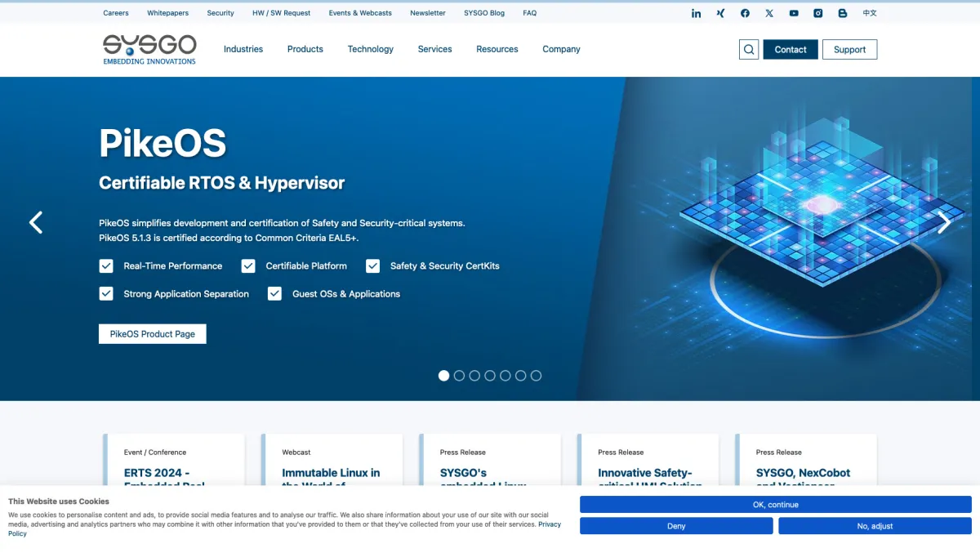The width and height of the screenshot is (980, 553).
Task: Click the Webcast card label
Action: click(x=296, y=452)
